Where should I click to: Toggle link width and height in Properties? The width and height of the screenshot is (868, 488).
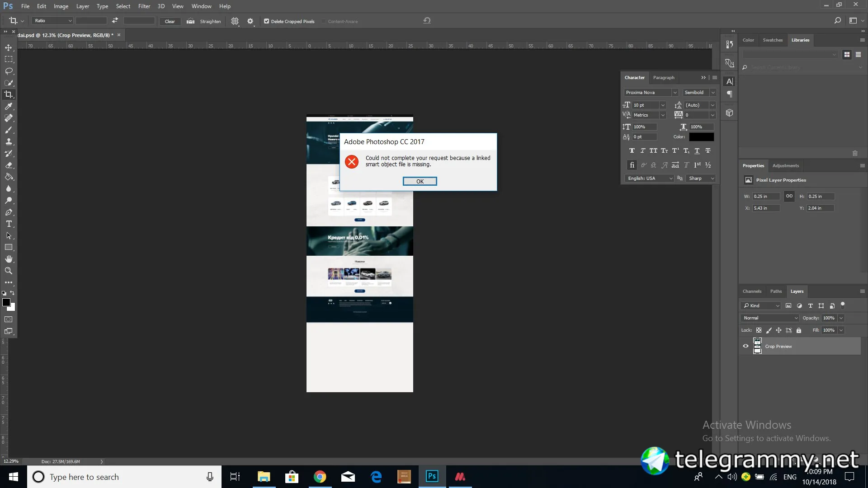point(789,196)
